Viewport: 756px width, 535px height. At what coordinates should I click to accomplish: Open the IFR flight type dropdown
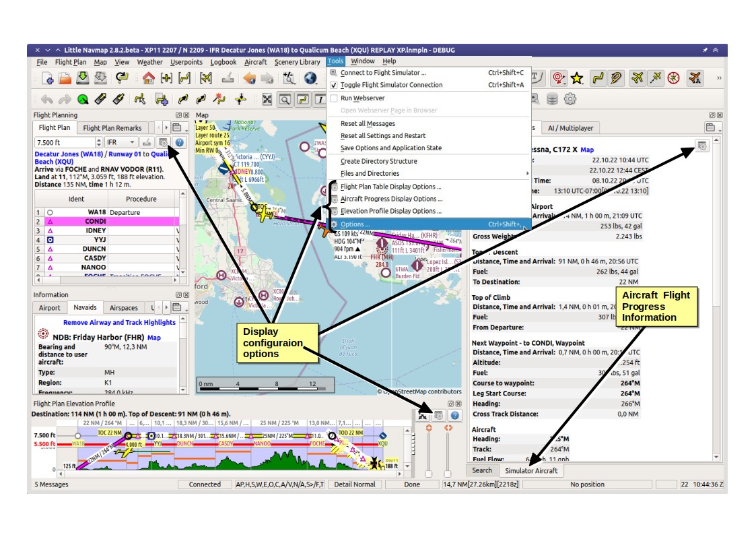coord(121,142)
